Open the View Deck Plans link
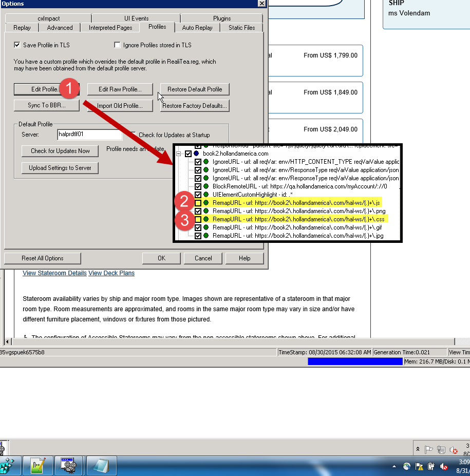470x476 pixels. (x=111, y=273)
